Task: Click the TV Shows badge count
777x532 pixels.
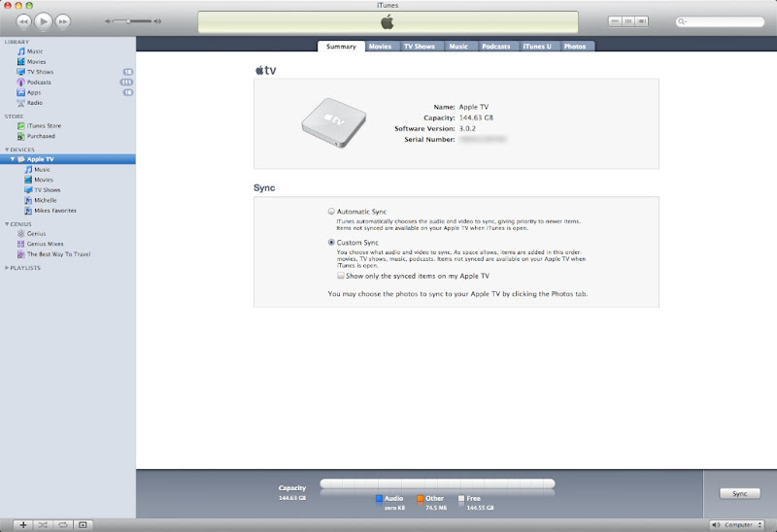Action: click(128, 72)
